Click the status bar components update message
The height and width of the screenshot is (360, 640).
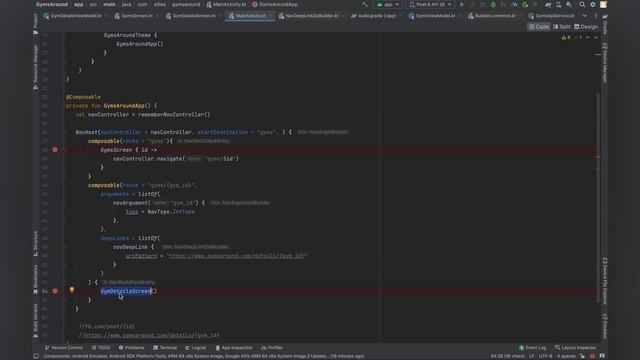[x=204, y=356]
